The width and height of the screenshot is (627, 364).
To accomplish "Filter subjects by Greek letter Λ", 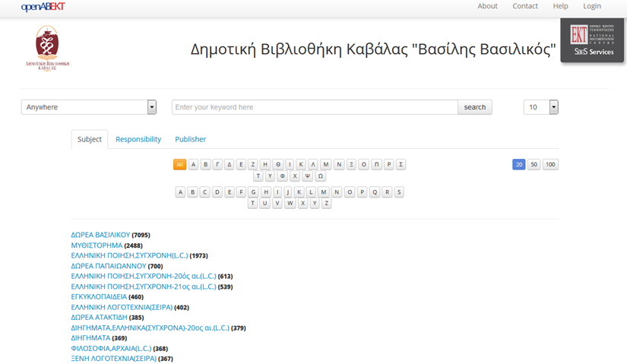I will click(x=313, y=164).
